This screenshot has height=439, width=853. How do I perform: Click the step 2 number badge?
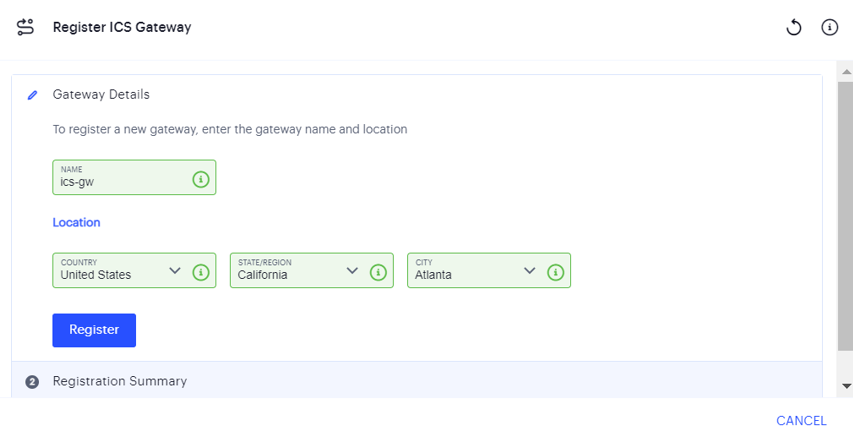tap(32, 382)
